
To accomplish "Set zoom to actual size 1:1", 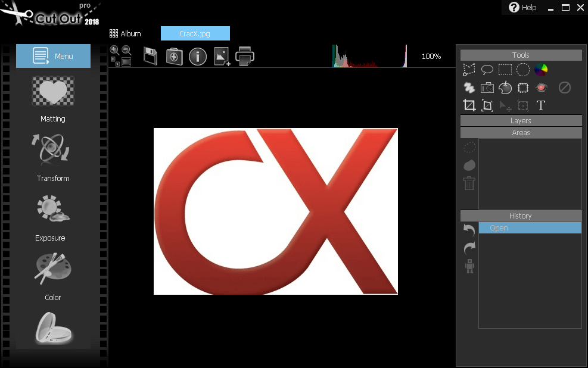I will pos(115,62).
